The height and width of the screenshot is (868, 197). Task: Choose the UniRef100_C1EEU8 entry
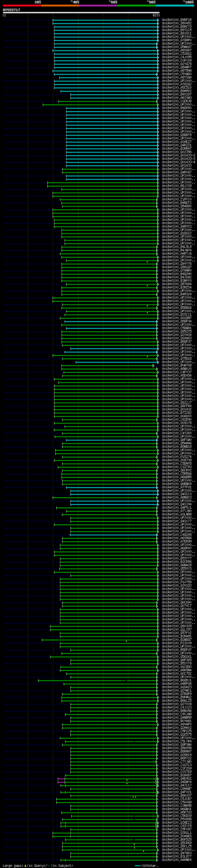click(x=177, y=101)
